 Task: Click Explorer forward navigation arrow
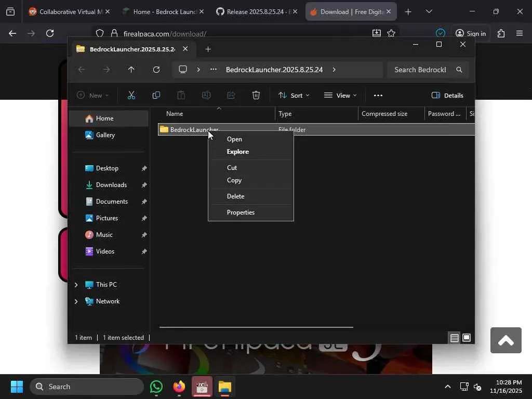[x=107, y=70]
